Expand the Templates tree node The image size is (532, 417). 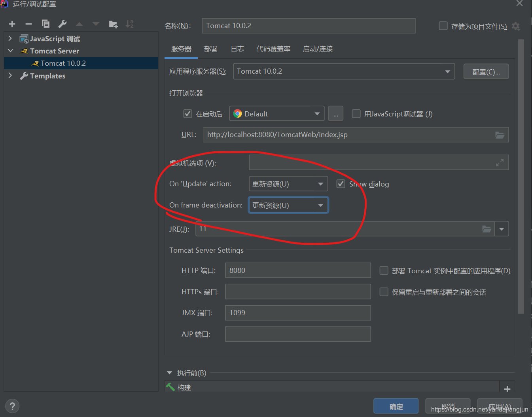(10, 75)
